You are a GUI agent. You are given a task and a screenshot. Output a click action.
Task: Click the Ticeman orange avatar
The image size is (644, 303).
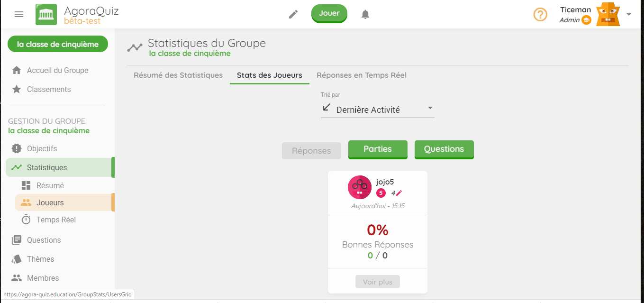608,14
